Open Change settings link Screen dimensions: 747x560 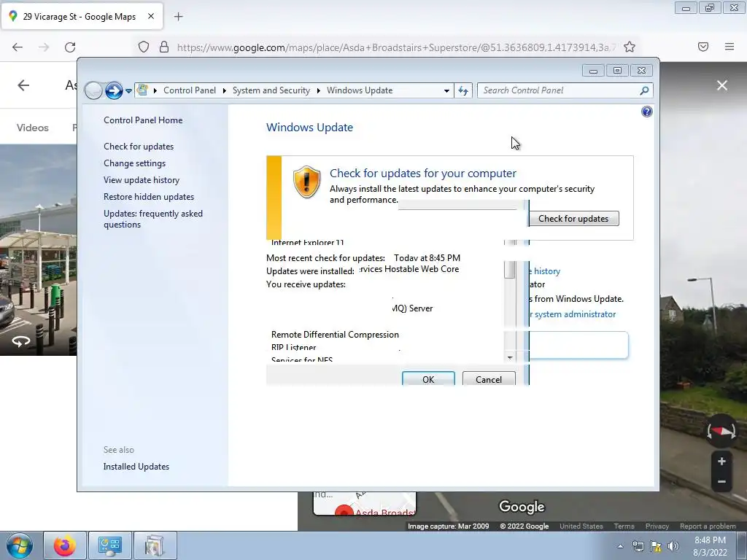135,163
